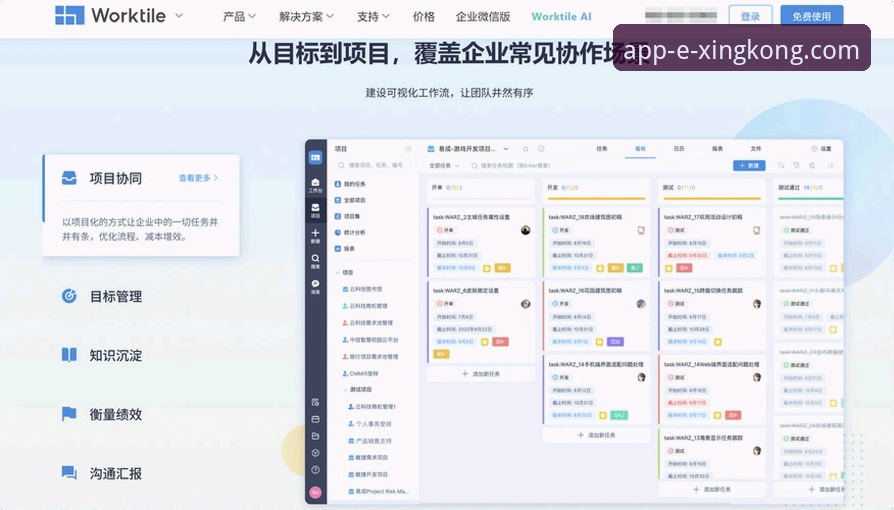Switch to the 报表 tab in top bar
This screenshot has width=894, height=510.
coord(717,149)
